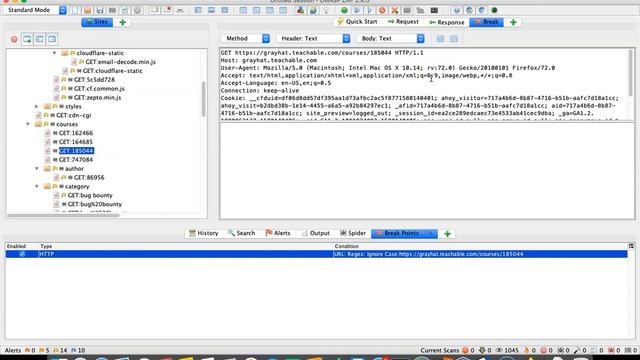Open the Body: Text view dropdown

(x=391, y=38)
